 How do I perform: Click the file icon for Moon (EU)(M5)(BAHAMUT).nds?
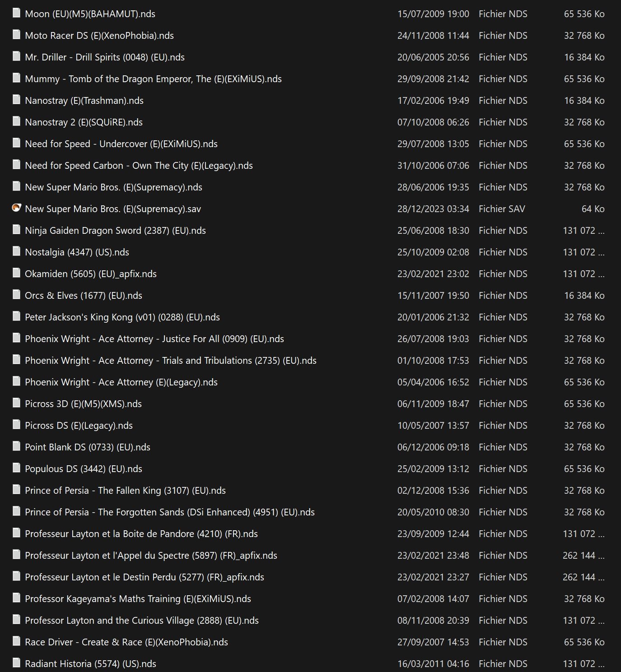(x=16, y=13)
